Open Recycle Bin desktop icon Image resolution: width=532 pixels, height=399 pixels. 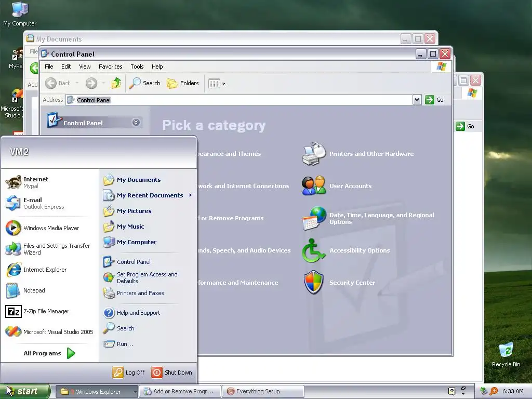[x=506, y=354]
